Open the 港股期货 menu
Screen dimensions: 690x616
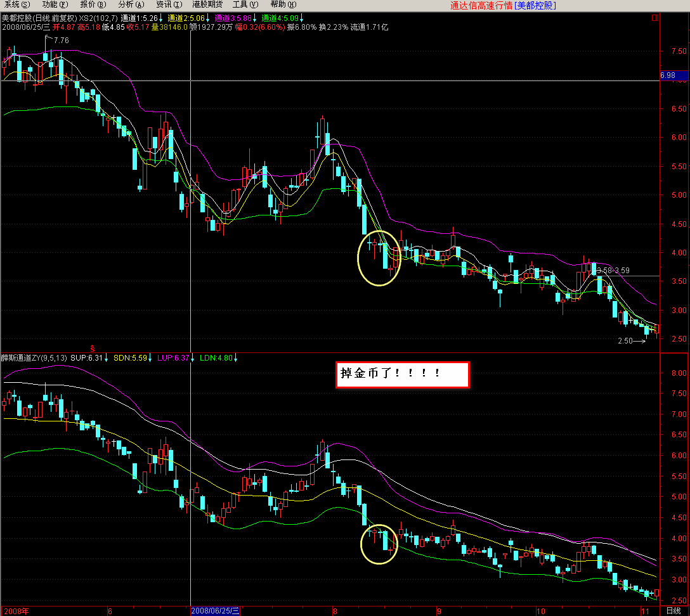[x=207, y=4]
